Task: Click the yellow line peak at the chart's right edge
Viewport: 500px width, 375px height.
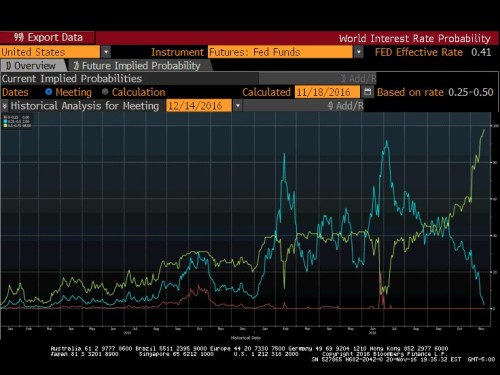Action: (484, 130)
